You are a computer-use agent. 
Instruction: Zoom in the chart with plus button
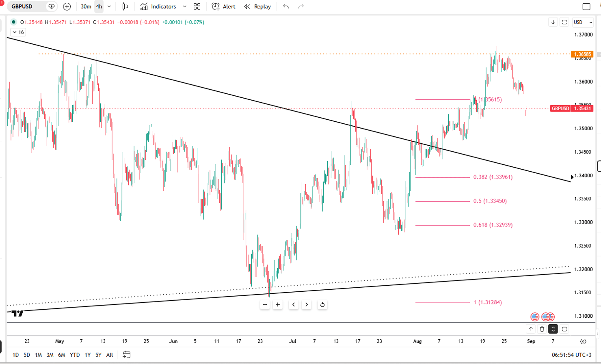click(278, 305)
